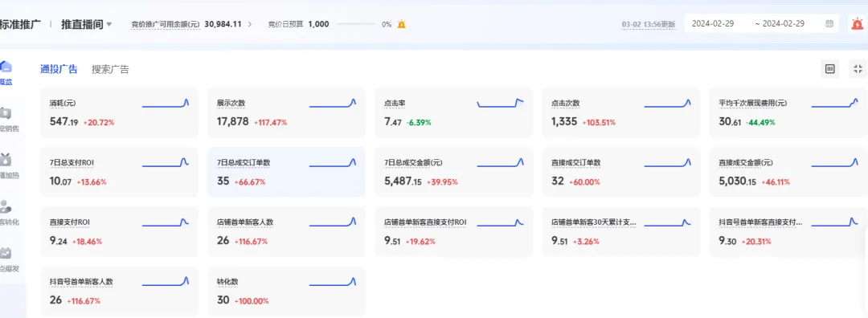Select the 点击率 metric card
This screenshot has height=318, width=868.
453,112
